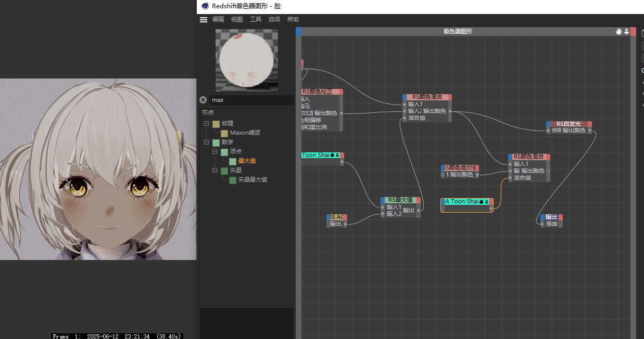The height and width of the screenshot is (339, 644).
Task: Collapse the 矢量 tree group
Action: coord(215,171)
